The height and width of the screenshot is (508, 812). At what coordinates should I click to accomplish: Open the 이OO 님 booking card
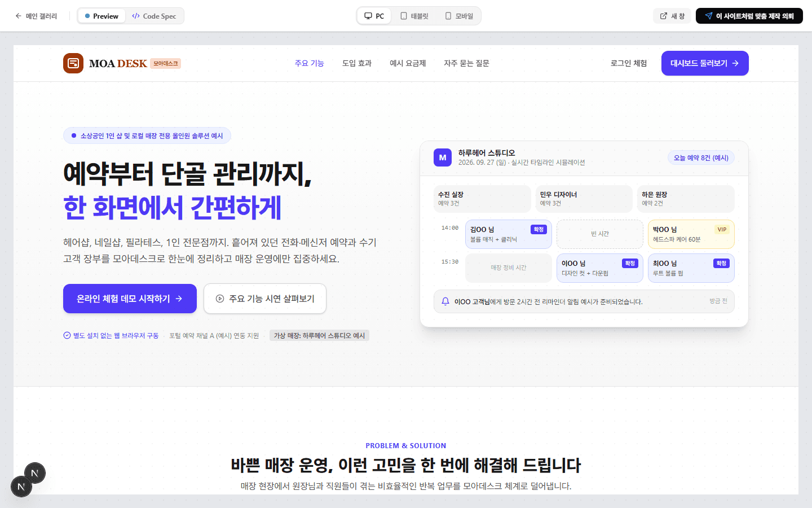[600, 268]
